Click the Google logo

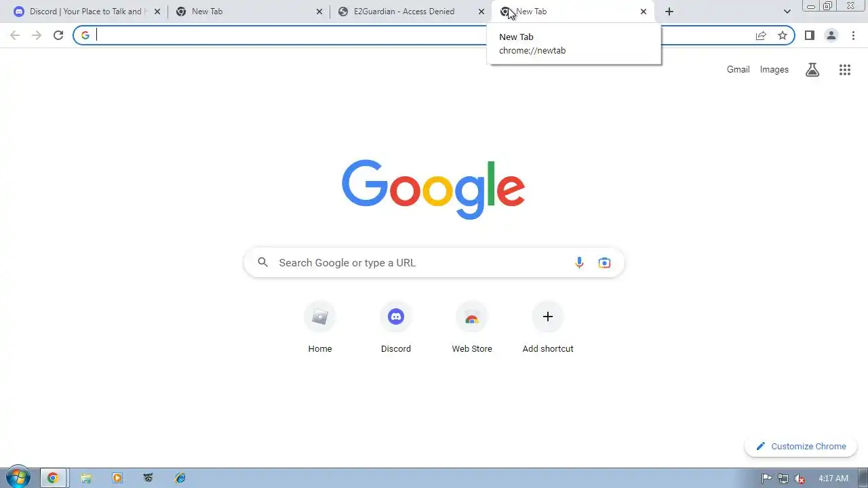(433, 189)
